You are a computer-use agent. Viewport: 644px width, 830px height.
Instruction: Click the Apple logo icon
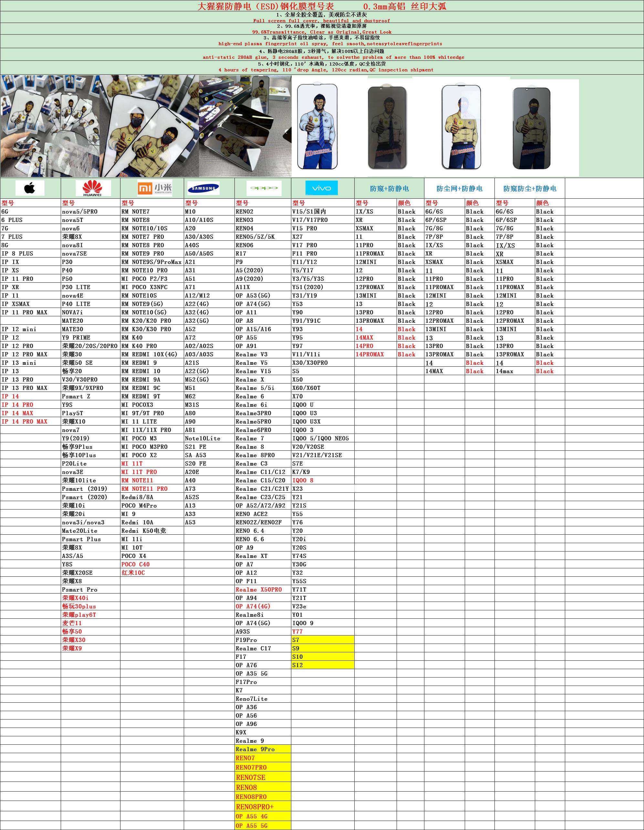(x=30, y=188)
